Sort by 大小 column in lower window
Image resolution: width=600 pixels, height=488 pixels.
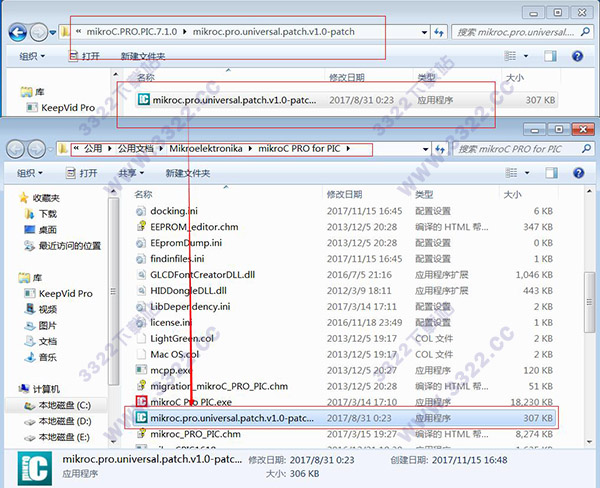[513, 194]
